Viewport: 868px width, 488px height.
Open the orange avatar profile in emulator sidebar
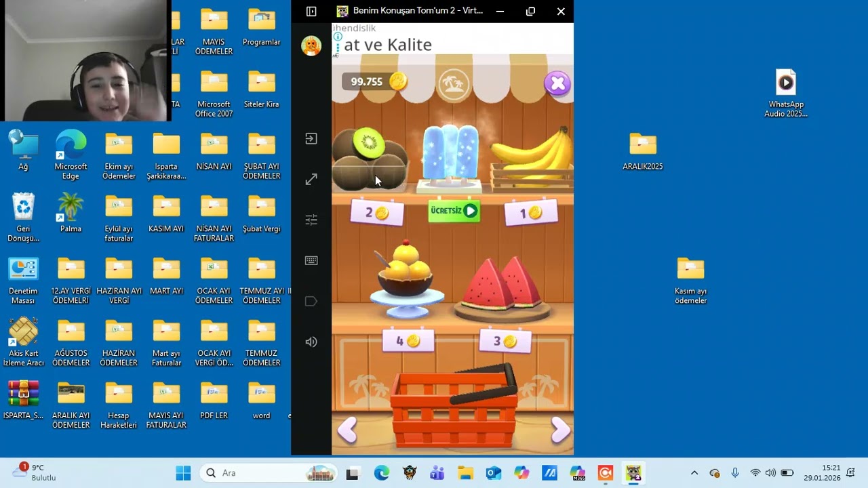click(x=311, y=45)
